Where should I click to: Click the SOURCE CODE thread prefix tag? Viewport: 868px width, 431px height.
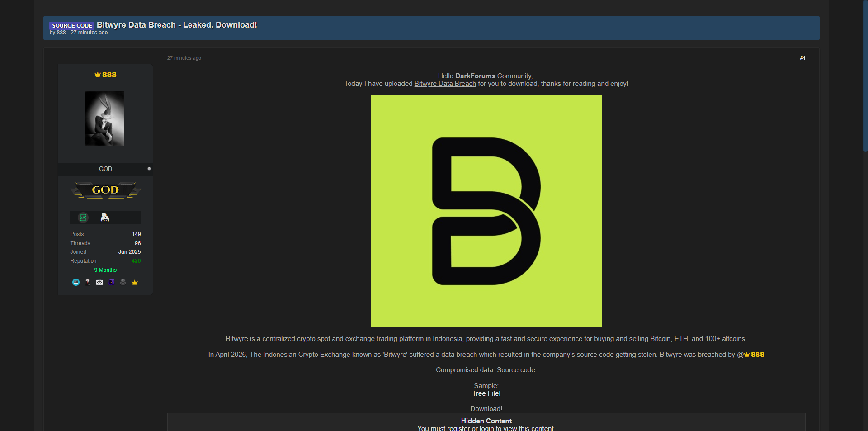click(x=72, y=26)
